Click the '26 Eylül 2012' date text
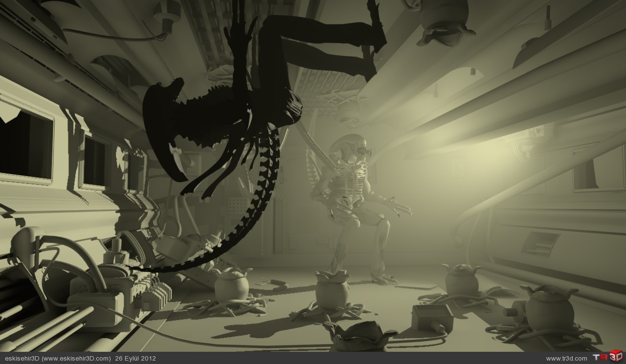626x364 pixels. tap(135, 358)
